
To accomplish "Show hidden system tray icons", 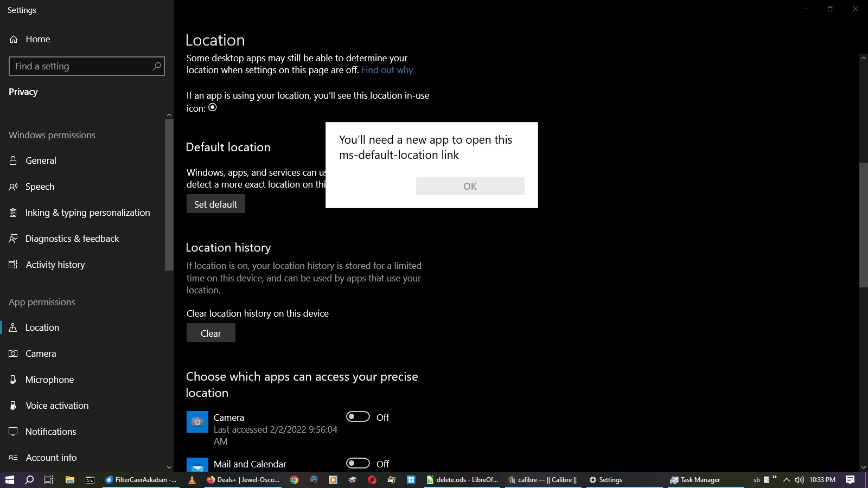I will (786, 480).
